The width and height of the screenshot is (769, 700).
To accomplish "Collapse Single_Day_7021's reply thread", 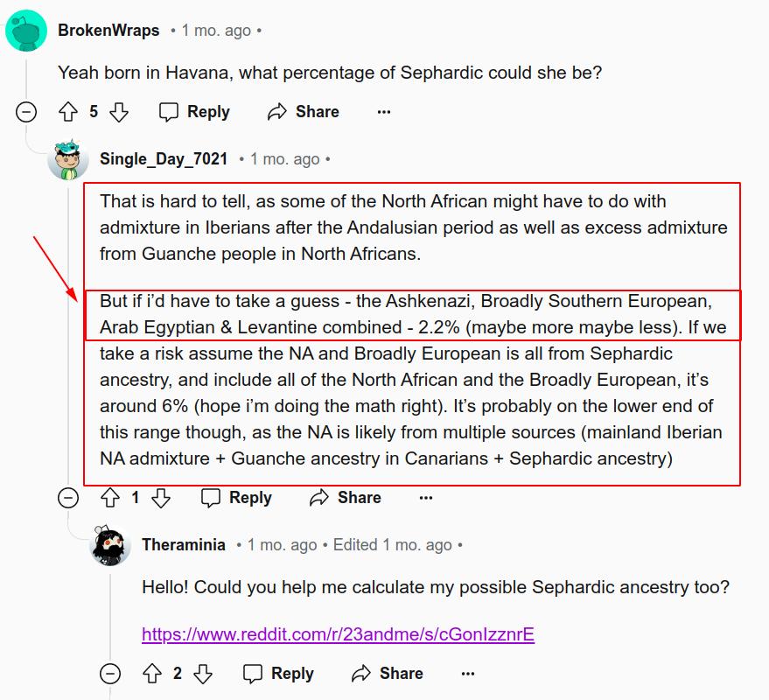I will tap(68, 498).
